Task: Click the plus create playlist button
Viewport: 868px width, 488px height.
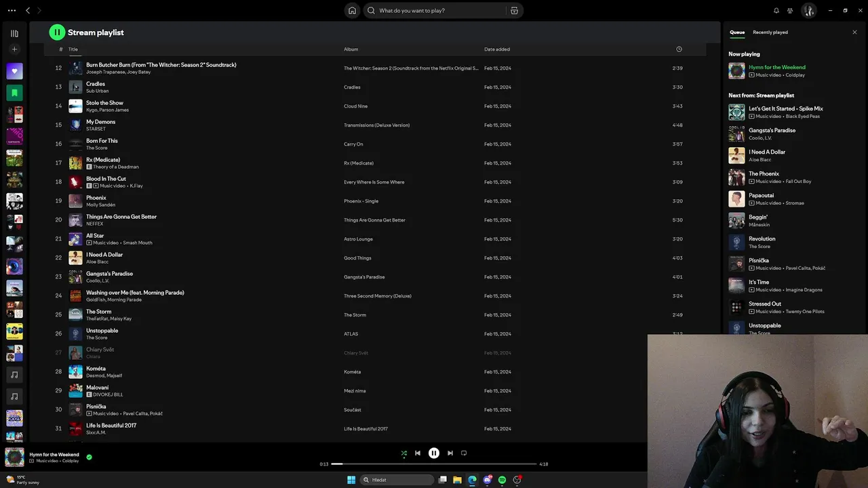Action: (14, 49)
